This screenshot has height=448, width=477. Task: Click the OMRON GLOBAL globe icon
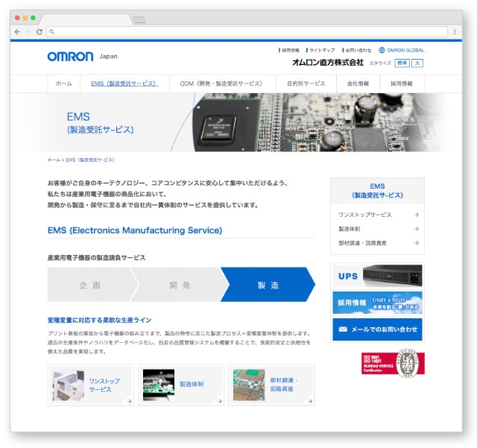[x=382, y=50]
